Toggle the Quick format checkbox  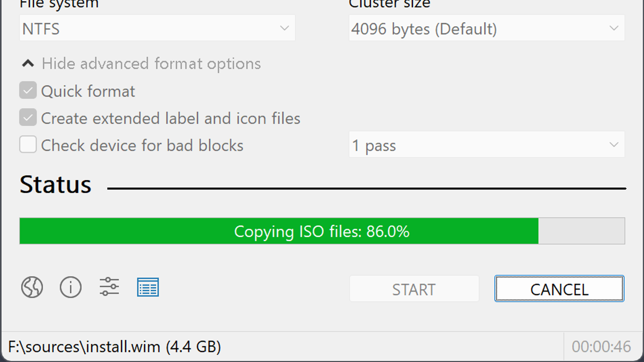click(x=28, y=91)
